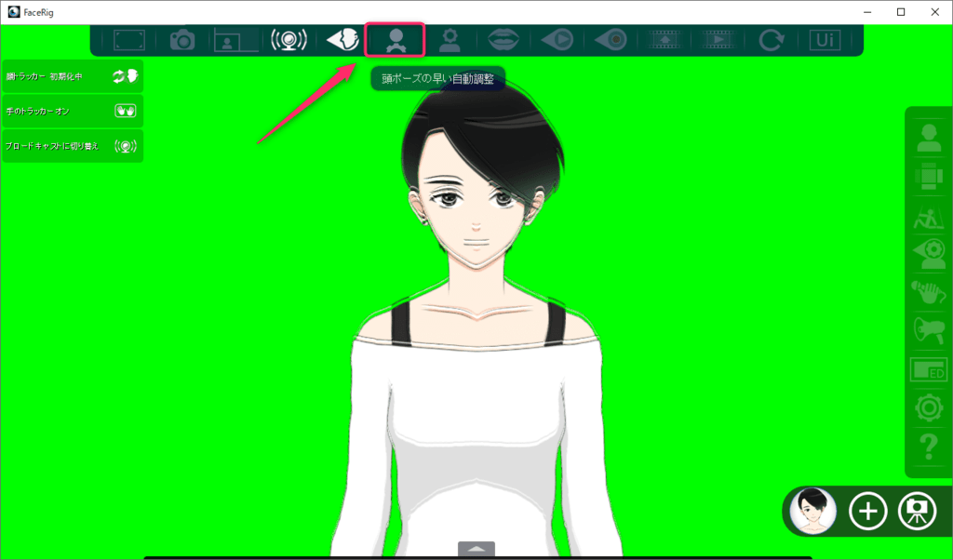Click the dashed-frame icon at toolbar's left end

[x=128, y=40]
